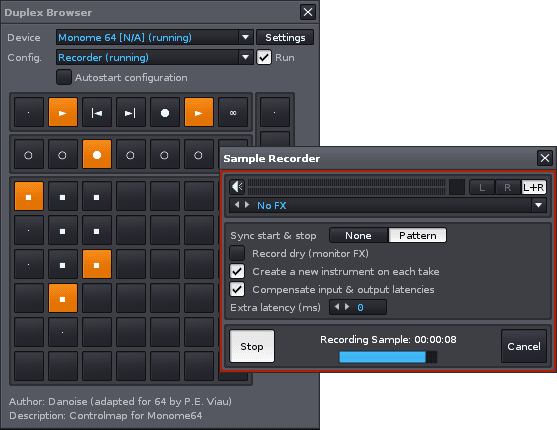557x430 pixels.
Task: Select the L+R channel mode
Action: pyautogui.click(x=534, y=187)
